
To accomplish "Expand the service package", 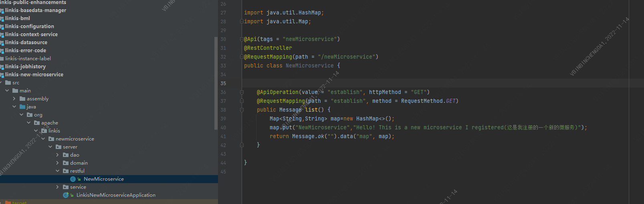I will (x=58, y=187).
